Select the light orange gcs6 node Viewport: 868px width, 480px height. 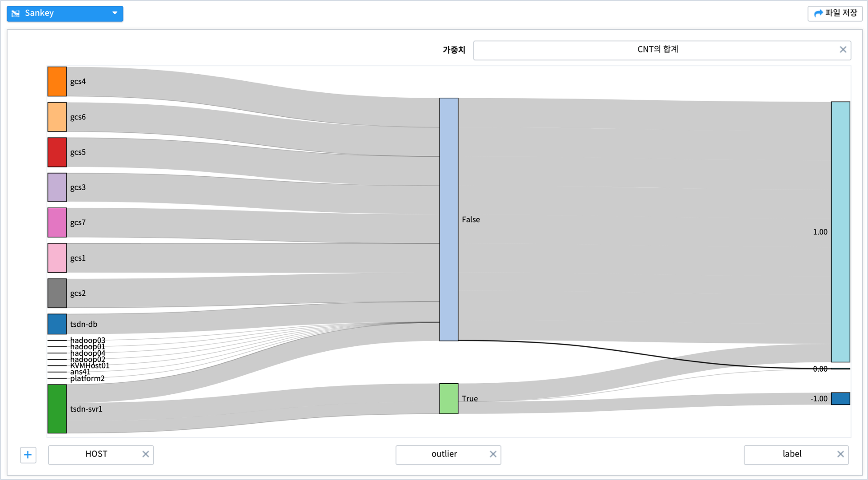click(57, 117)
